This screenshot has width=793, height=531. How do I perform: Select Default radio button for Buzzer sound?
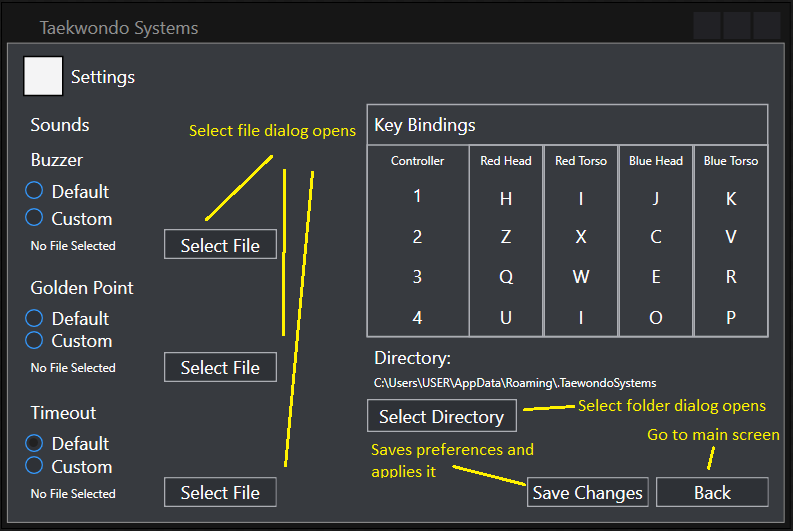click(35, 190)
